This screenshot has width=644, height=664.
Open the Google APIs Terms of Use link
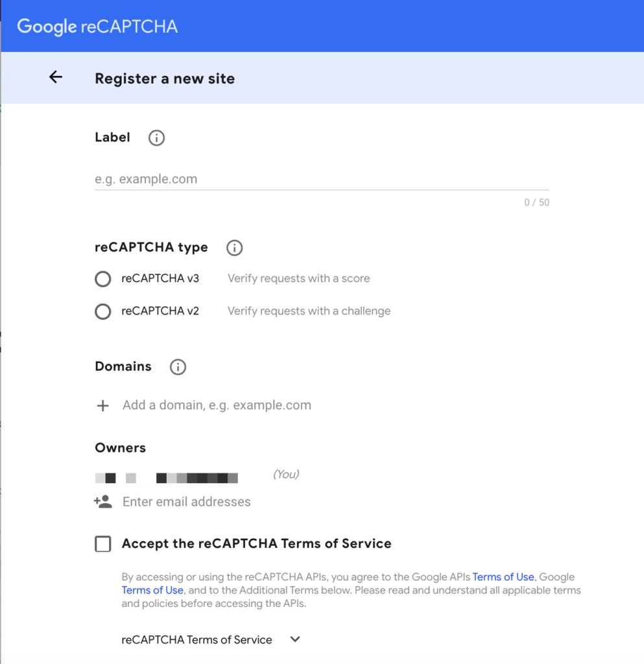coord(503,576)
